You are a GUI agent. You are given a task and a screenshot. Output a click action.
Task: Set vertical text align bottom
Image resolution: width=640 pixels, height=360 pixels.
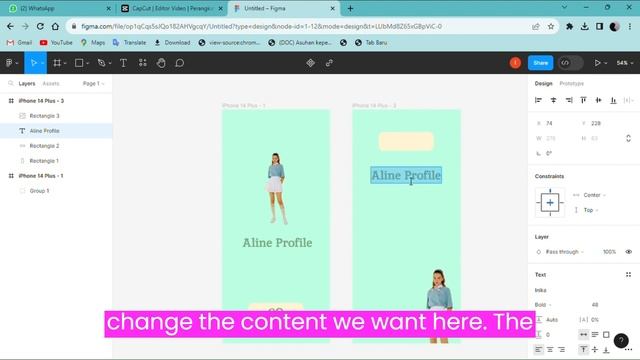606,349
